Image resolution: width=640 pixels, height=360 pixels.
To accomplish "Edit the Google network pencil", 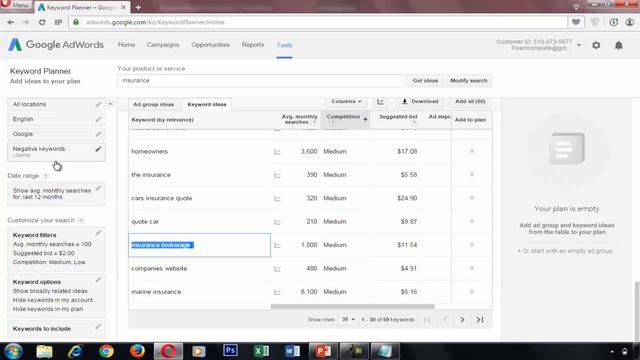I will coord(98,134).
